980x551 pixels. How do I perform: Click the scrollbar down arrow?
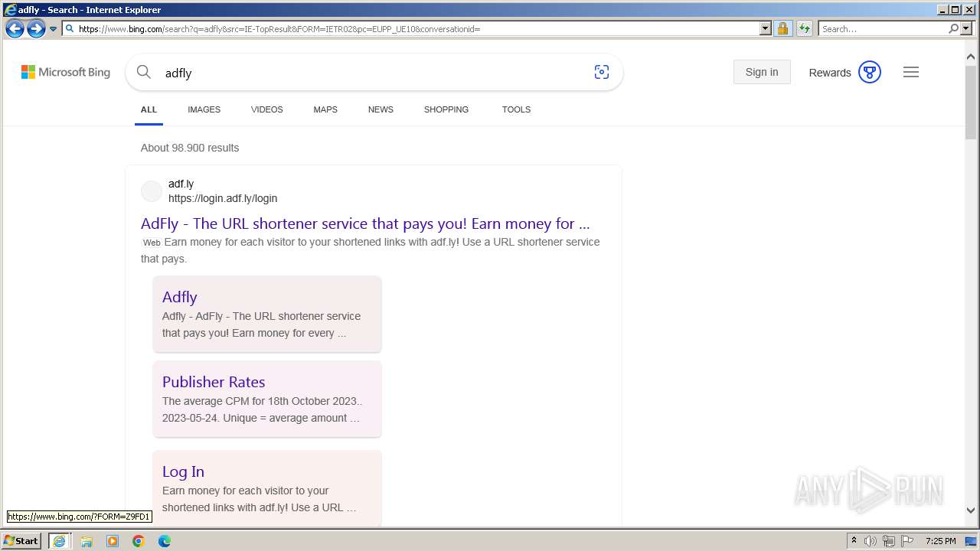(971, 510)
